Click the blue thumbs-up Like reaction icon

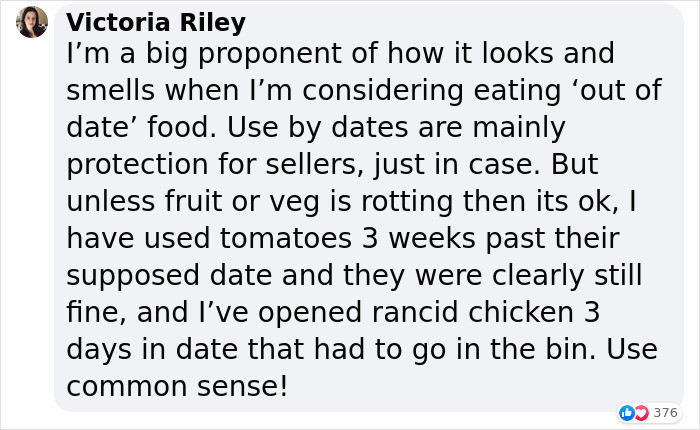click(627, 413)
